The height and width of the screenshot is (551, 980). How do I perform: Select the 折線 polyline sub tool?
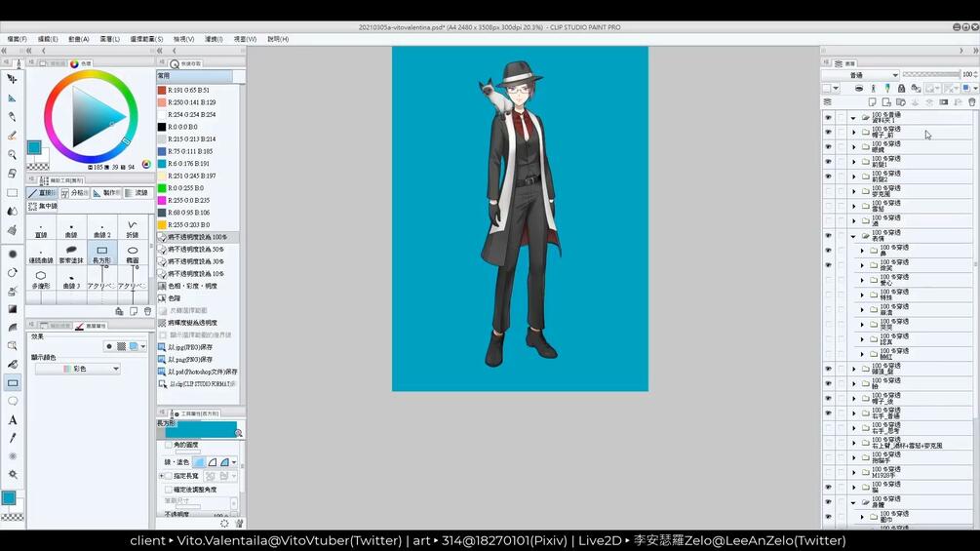click(x=133, y=228)
